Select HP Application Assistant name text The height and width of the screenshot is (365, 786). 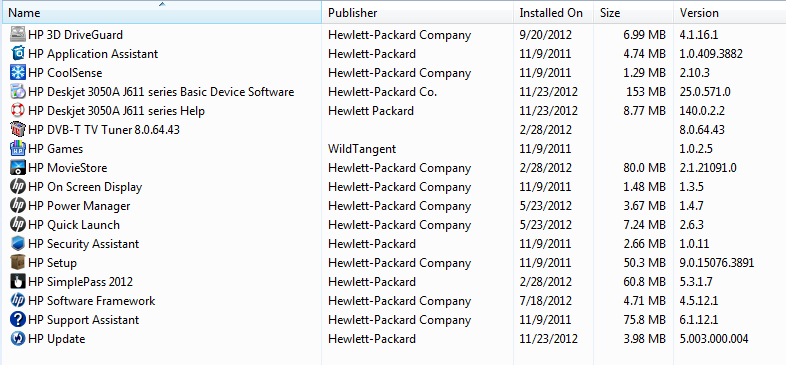[x=93, y=54]
